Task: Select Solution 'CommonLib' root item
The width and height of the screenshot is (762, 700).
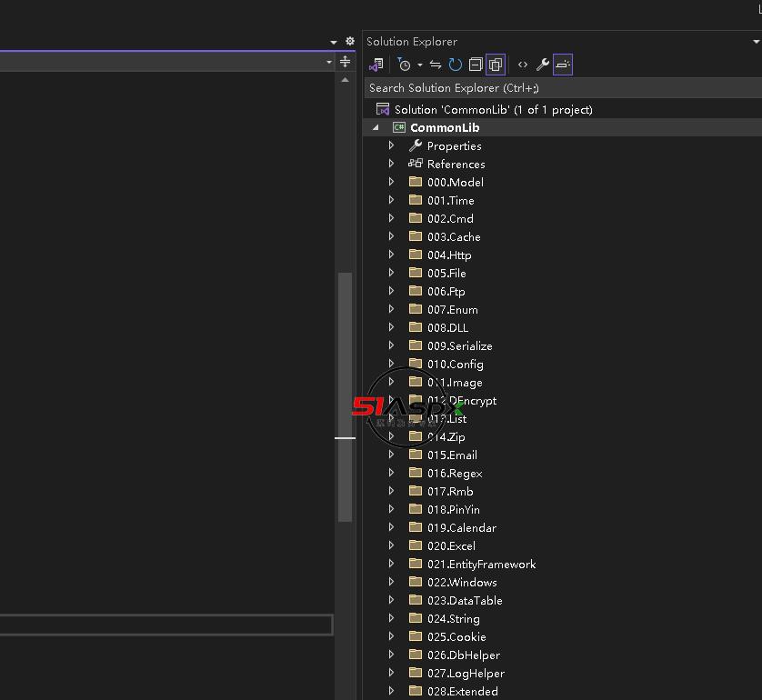Action: [x=493, y=109]
